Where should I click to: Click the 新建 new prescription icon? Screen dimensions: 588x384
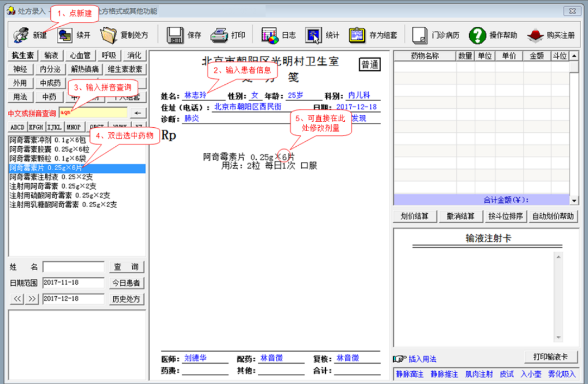pyautogui.click(x=21, y=35)
